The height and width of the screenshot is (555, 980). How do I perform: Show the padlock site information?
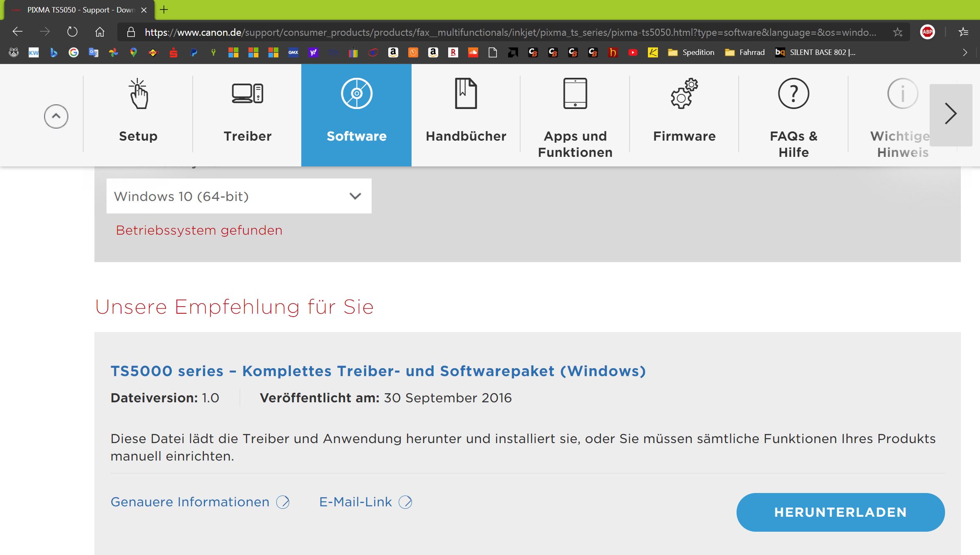(131, 32)
